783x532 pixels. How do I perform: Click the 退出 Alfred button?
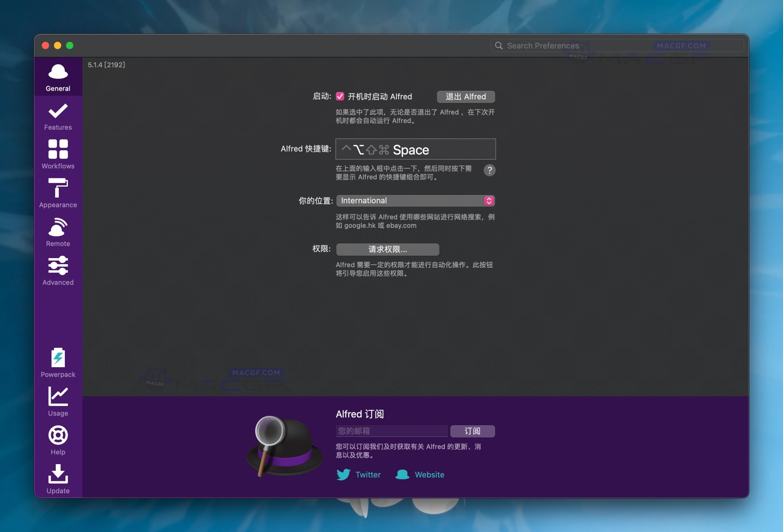pos(466,97)
